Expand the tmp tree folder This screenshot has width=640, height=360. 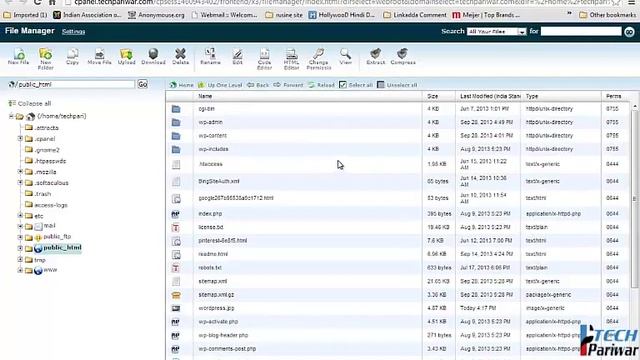[x=20, y=260]
